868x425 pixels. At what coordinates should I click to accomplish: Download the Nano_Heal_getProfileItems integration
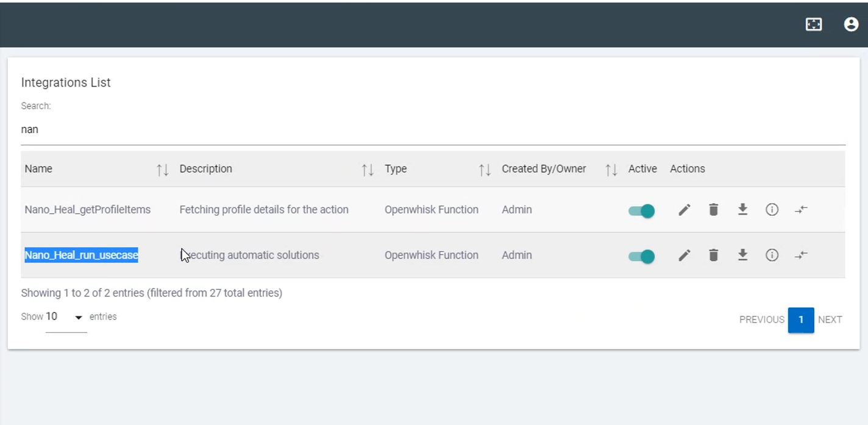(742, 210)
